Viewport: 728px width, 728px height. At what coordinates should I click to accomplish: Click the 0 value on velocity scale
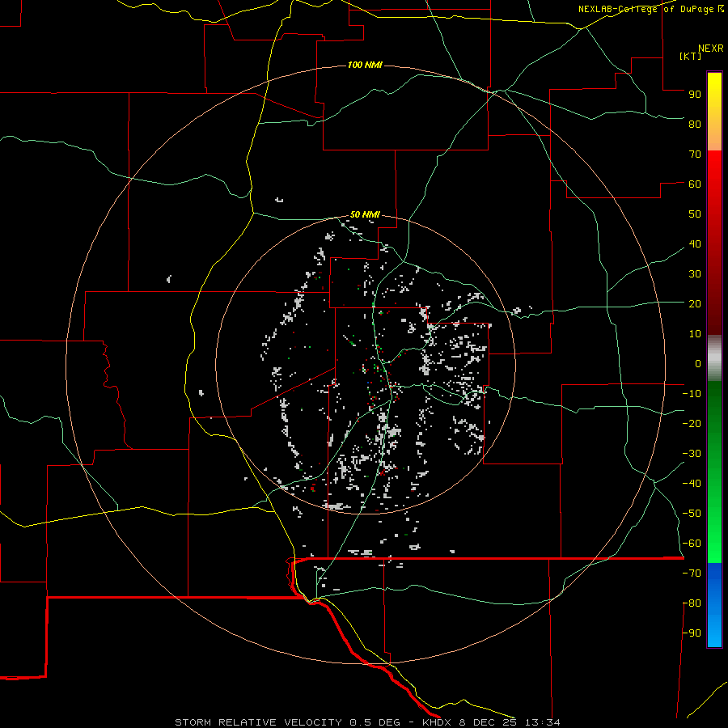click(698, 363)
